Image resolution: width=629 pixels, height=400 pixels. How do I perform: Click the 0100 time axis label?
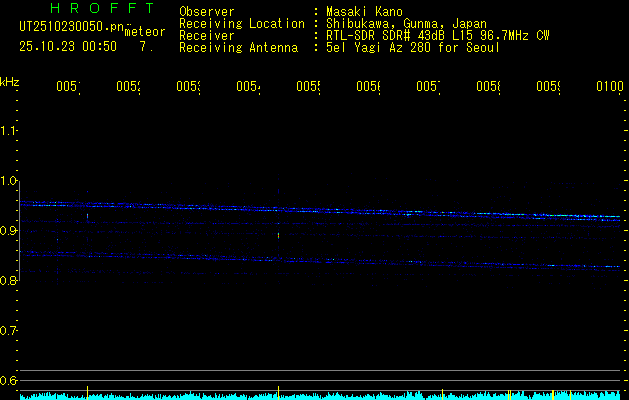pos(610,87)
